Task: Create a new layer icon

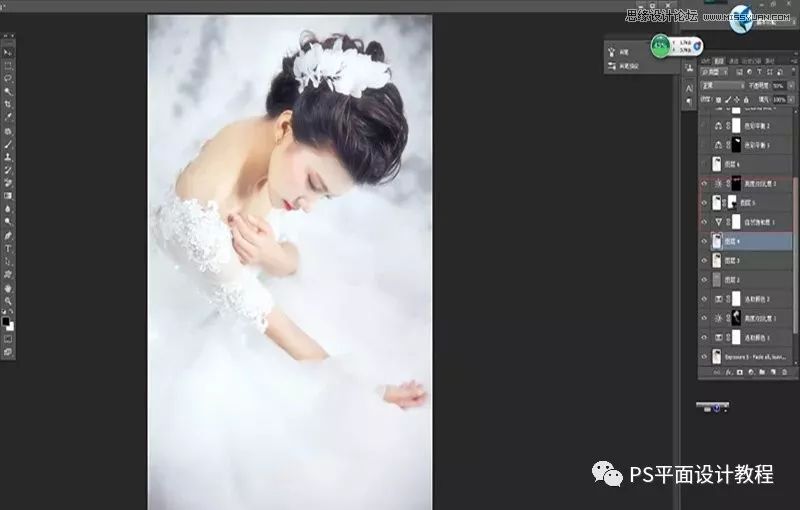Action: click(773, 372)
